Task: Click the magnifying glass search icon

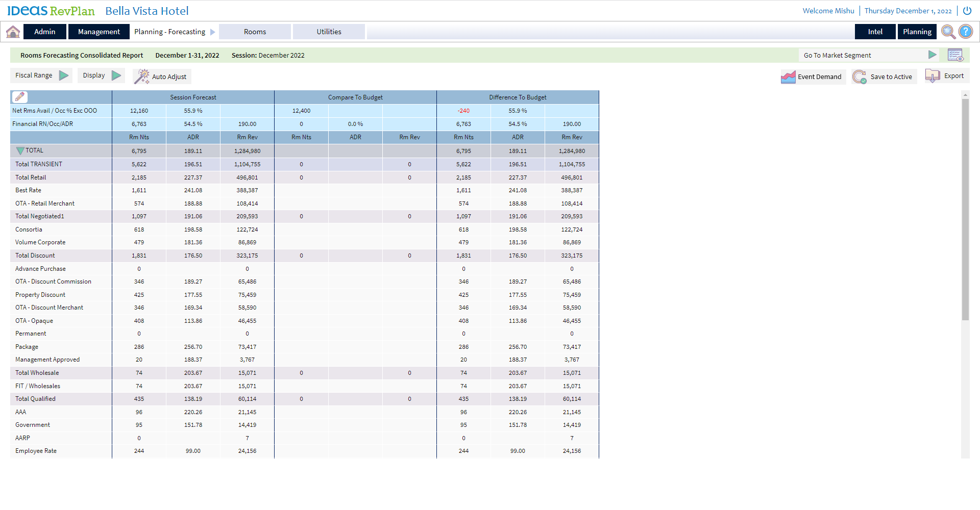Action: click(948, 32)
